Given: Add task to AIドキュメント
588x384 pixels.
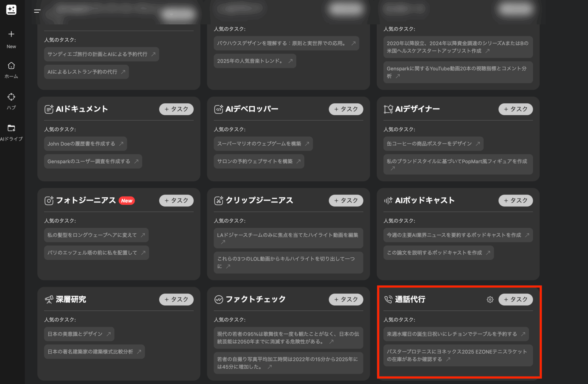Looking at the screenshot, I should 176,109.
